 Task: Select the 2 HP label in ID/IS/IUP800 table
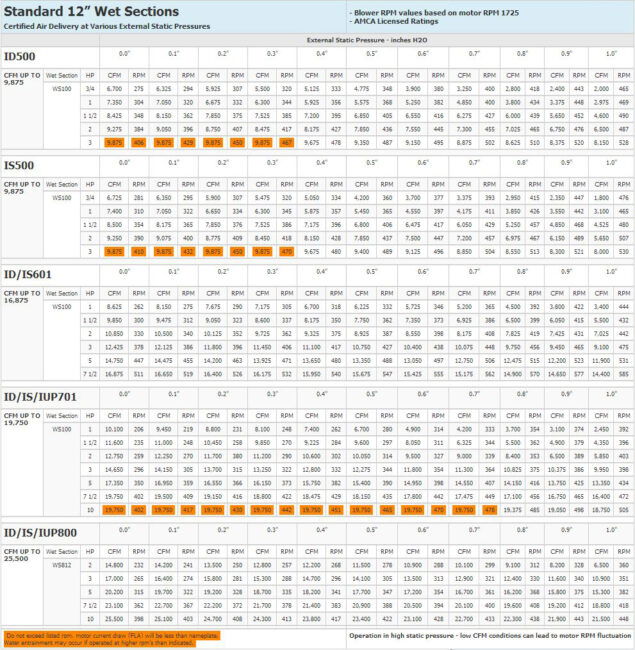tap(90, 565)
